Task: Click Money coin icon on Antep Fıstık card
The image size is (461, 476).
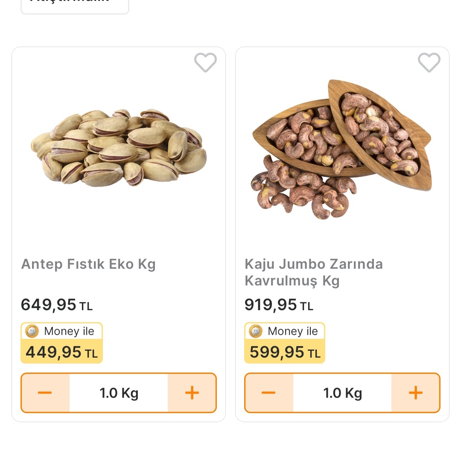Action: coord(32,331)
